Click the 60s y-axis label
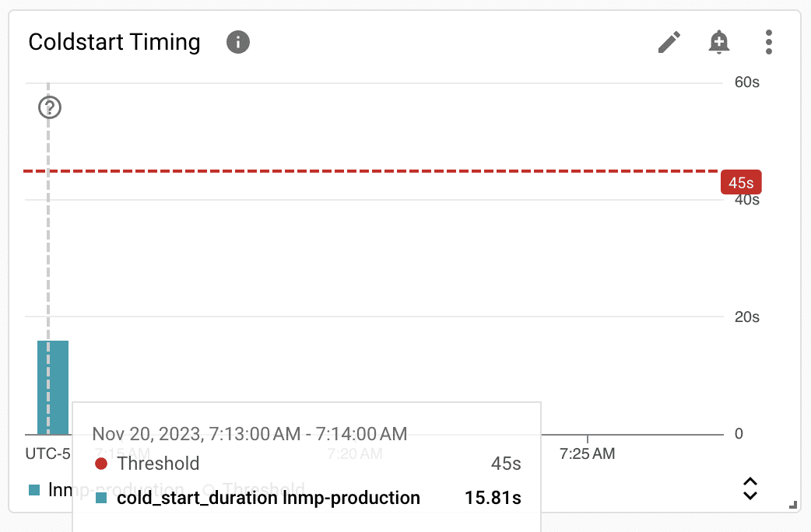The image size is (811, 532). (747, 82)
